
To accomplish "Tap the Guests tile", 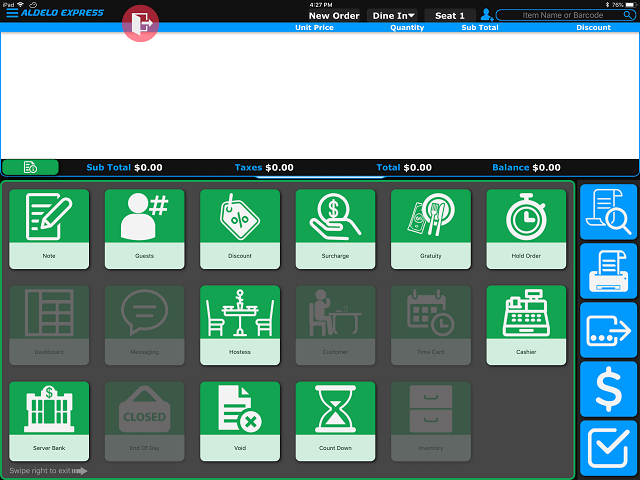I will click(144, 229).
